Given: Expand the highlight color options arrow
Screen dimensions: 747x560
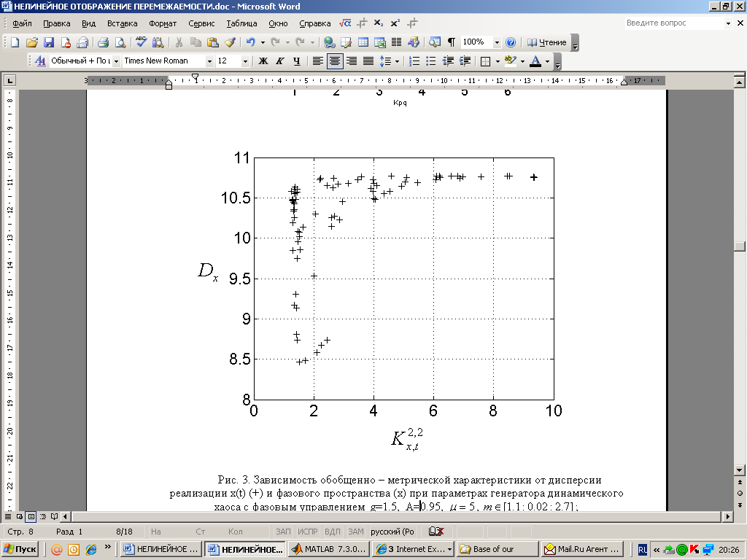Looking at the screenshot, I should (522, 61).
